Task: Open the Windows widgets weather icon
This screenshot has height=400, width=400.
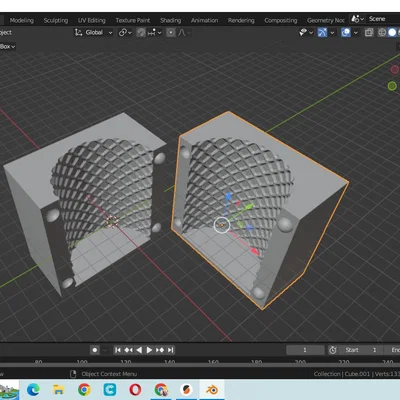Action: coord(8,390)
